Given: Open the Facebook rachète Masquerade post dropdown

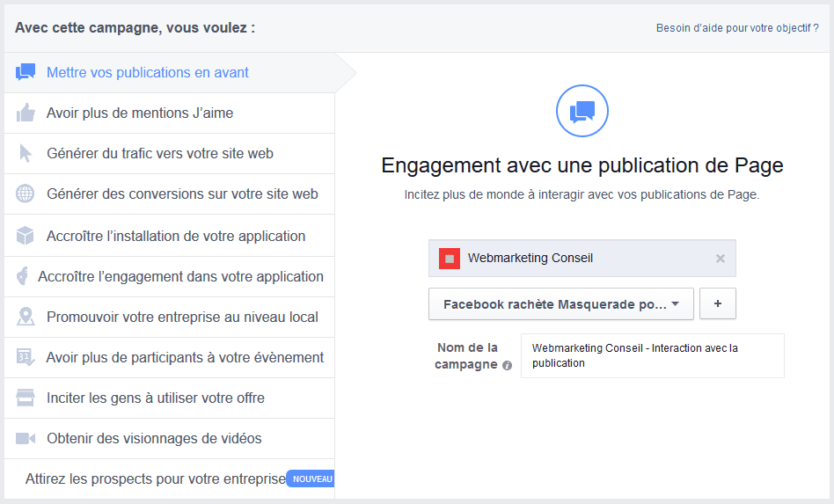Looking at the screenshot, I should [x=560, y=304].
